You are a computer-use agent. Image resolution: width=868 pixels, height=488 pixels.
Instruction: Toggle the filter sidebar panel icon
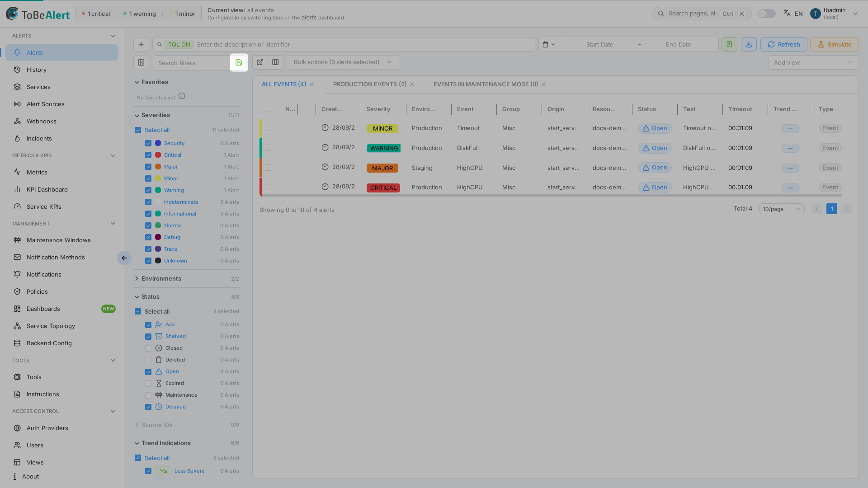(141, 62)
